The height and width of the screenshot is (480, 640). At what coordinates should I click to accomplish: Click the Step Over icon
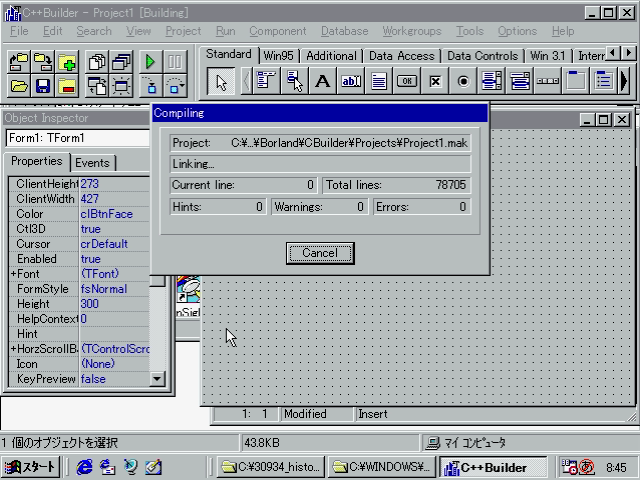[175, 86]
